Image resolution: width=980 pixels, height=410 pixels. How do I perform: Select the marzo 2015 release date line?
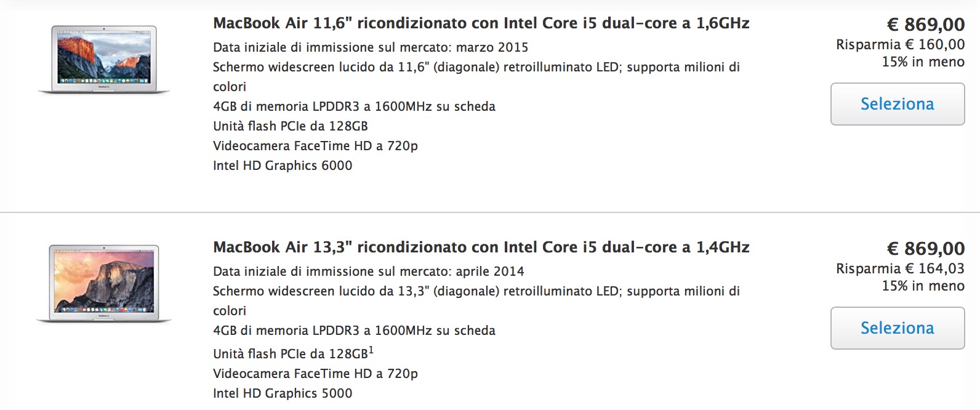(370, 47)
